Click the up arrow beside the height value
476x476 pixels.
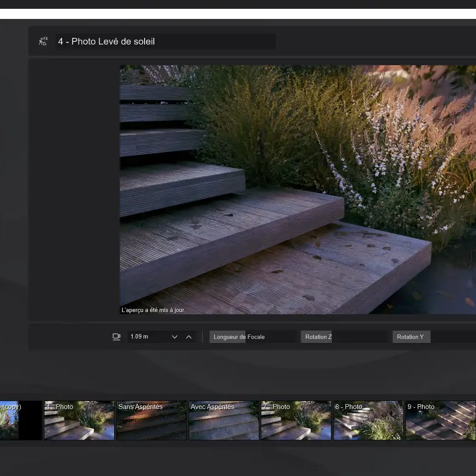point(189,336)
